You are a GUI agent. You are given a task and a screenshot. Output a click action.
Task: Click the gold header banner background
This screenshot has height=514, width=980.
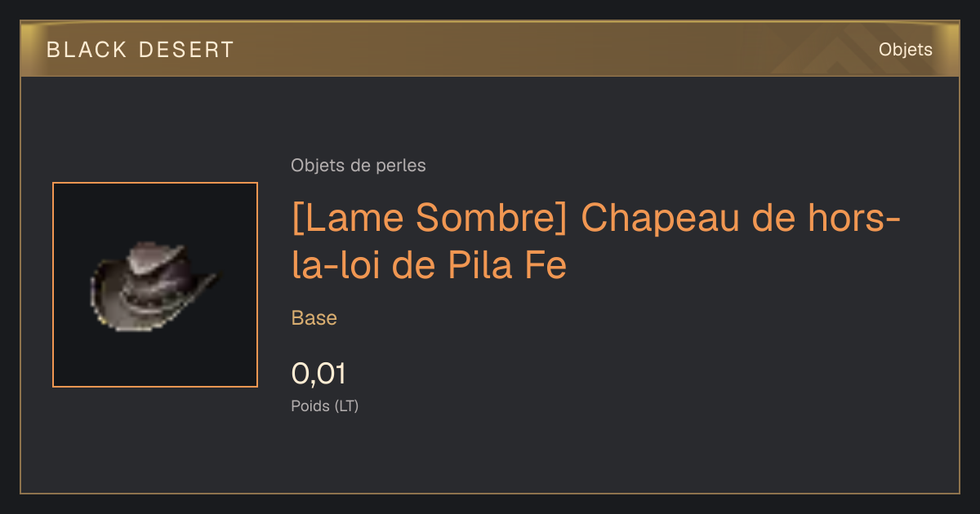[490, 50]
